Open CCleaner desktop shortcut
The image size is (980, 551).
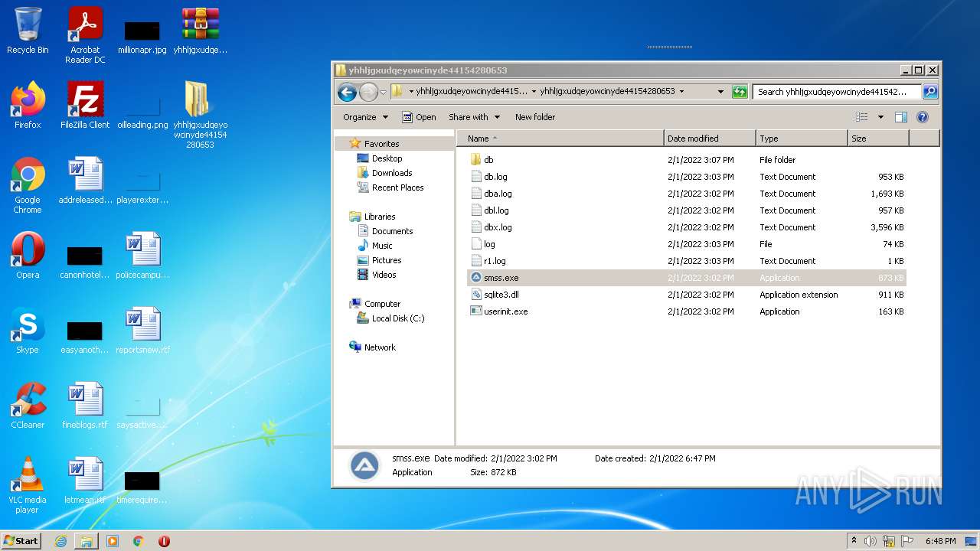click(28, 405)
